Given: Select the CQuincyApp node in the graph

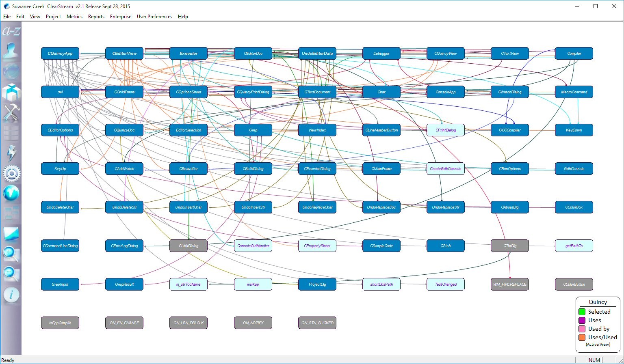Looking at the screenshot, I should (60, 53).
